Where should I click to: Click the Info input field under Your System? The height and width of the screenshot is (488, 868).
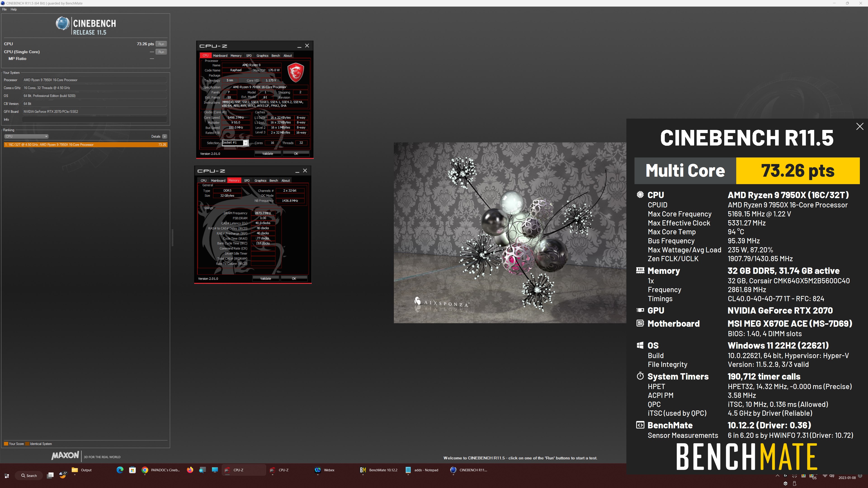(x=94, y=120)
